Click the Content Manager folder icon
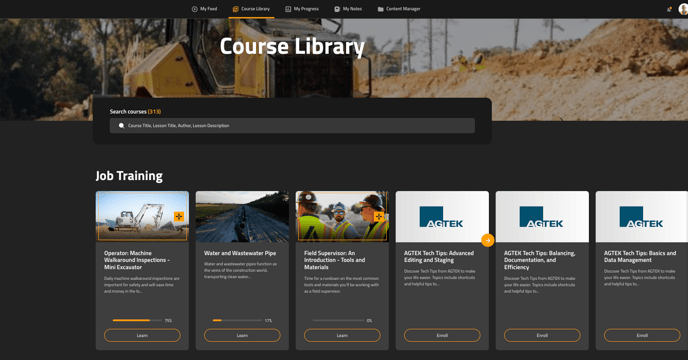This screenshot has width=688, height=360. tap(380, 9)
